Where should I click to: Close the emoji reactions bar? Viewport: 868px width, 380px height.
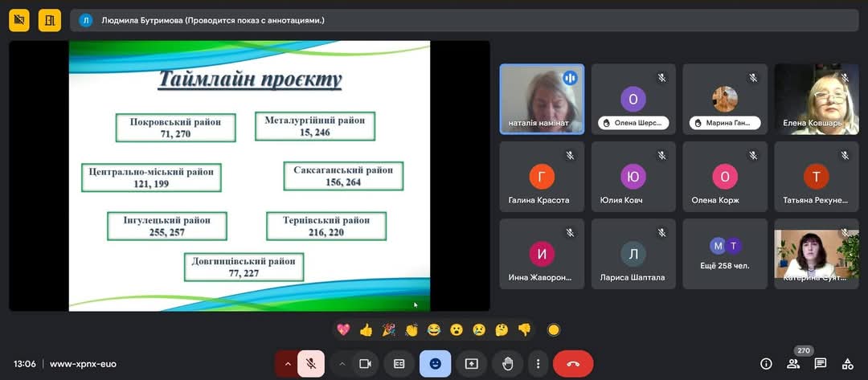[435, 364]
